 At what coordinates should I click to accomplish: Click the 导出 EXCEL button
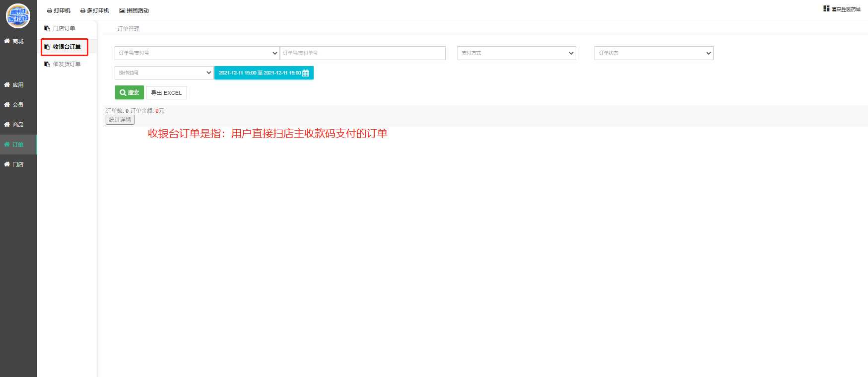tap(166, 93)
